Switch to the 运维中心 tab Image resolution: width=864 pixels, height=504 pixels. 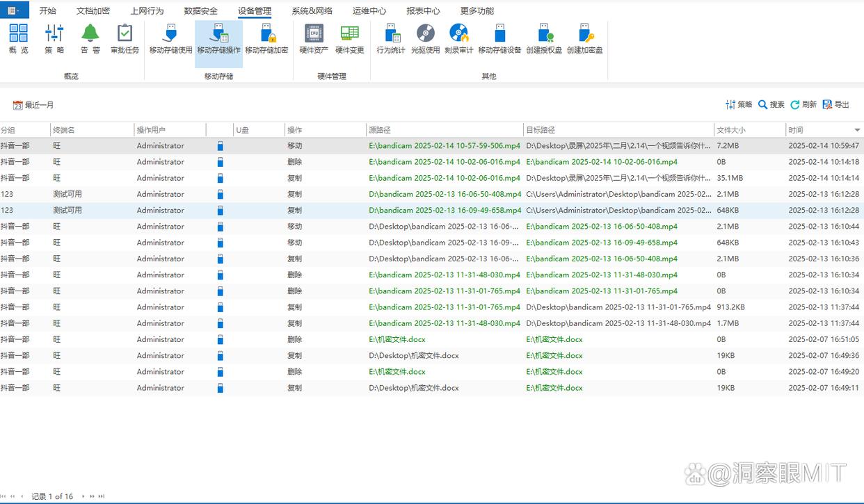tap(369, 11)
